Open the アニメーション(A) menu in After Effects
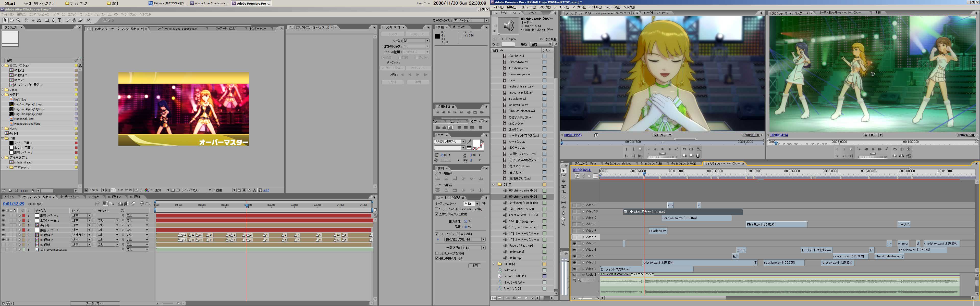980x306 pixels. tap(94, 15)
